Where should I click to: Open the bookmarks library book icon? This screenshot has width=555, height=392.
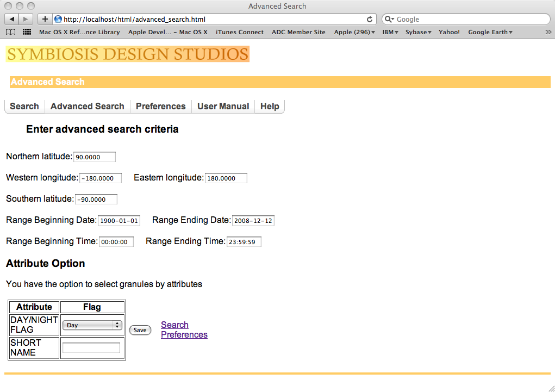(10, 32)
